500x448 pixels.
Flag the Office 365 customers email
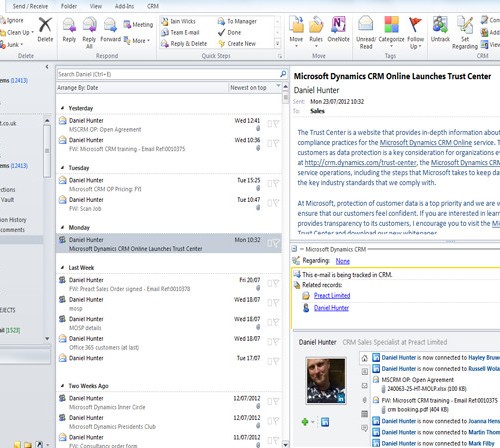[x=276, y=342]
